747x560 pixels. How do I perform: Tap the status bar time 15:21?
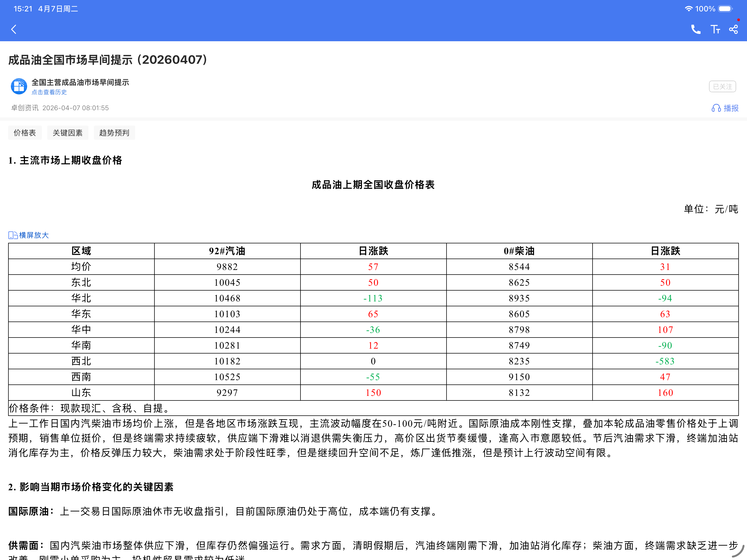23,9
